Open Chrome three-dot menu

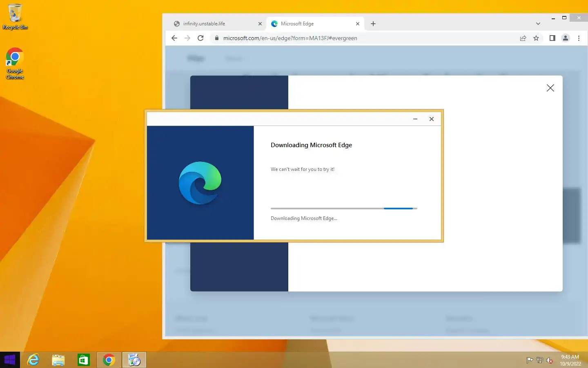tap(579, 38)
